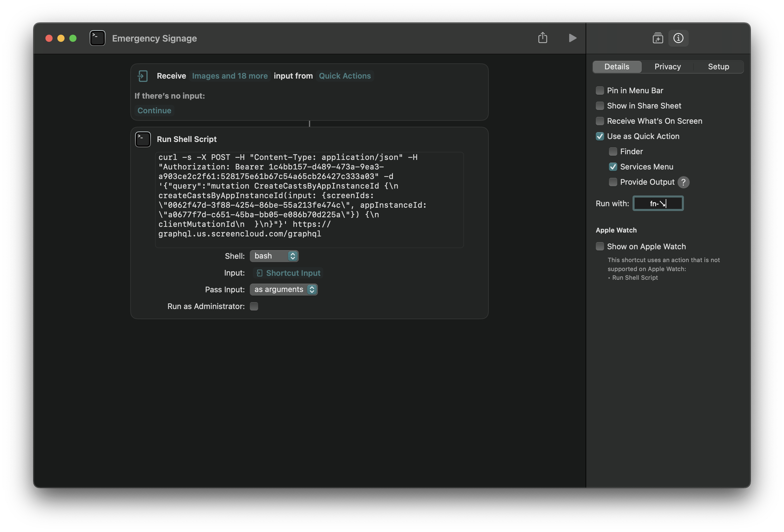Open the Shell dropdown set to bash
Image resolution: width=784 pixels, height=532 pixels.
274,256
